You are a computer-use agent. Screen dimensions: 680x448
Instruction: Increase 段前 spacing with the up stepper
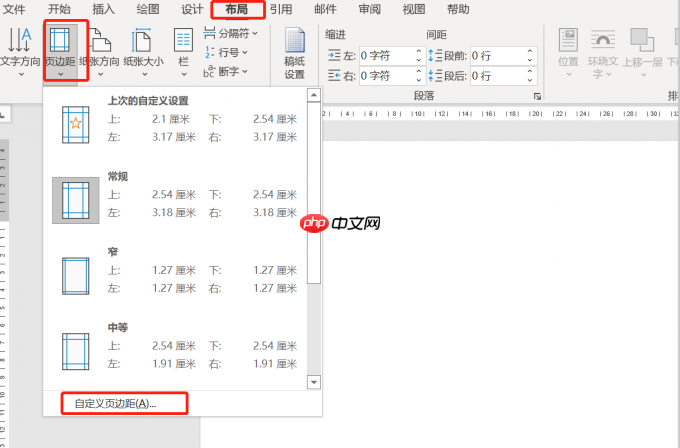tap(530, 51)
